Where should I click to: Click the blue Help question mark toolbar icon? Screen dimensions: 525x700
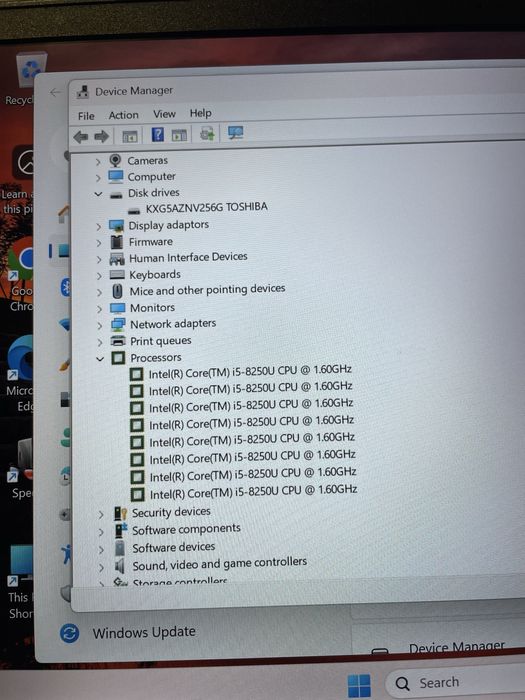pyautogui.click(x=158, y=134)
